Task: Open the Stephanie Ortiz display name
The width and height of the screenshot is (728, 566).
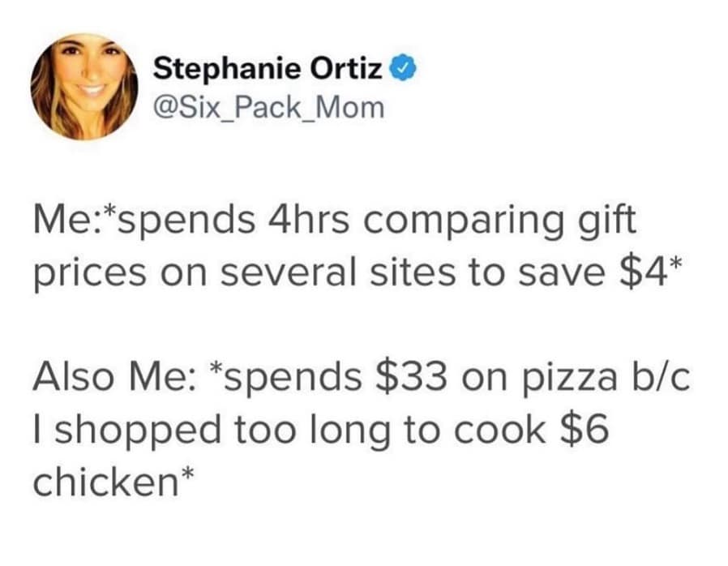Action: [x=268, y=68]
